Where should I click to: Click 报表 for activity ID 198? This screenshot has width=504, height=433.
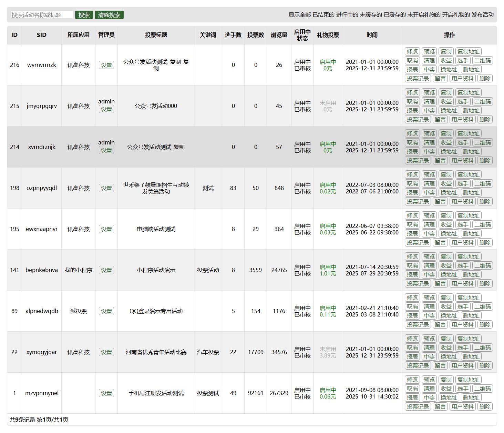412,192
